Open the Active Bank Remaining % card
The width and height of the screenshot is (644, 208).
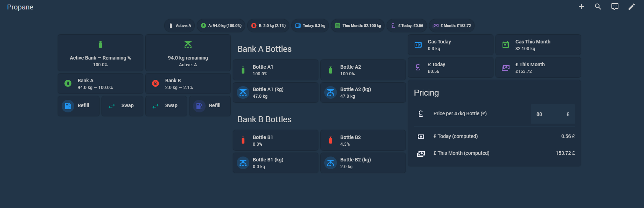(101, 53)
